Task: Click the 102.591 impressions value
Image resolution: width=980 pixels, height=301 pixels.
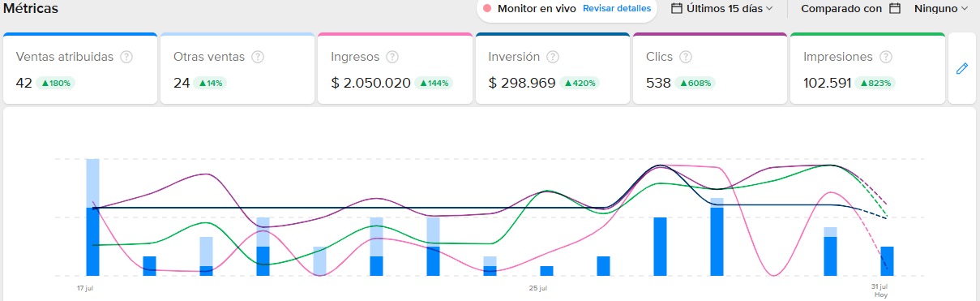Action: (x=828, y=83)
